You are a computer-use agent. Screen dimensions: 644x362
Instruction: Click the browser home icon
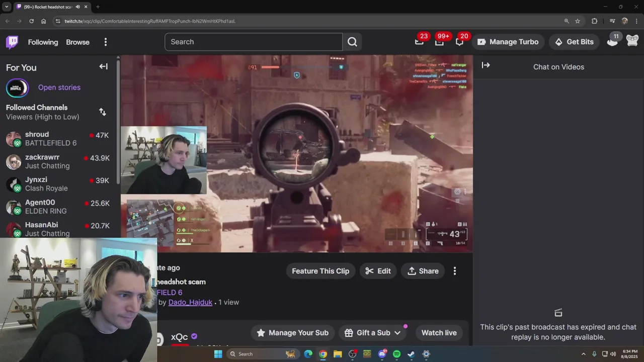[x=43, y=21]
